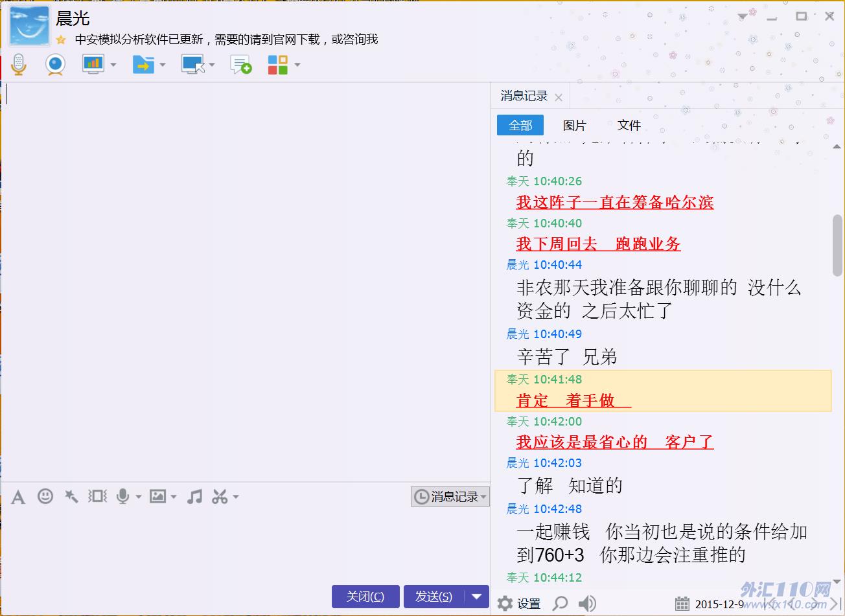845x616 pixels.
Task: Click the signature text about 中安模拟分析软件
Action: click(x=226, y=40)
